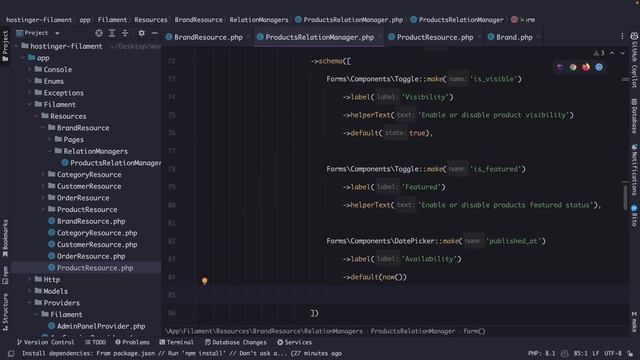Click the lock read-only status bar icon
This screenshot has width=640, height=360.
[631, 353]
